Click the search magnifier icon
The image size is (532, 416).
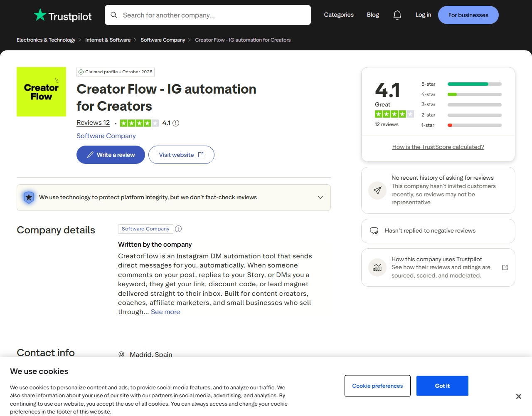point(114,15)
